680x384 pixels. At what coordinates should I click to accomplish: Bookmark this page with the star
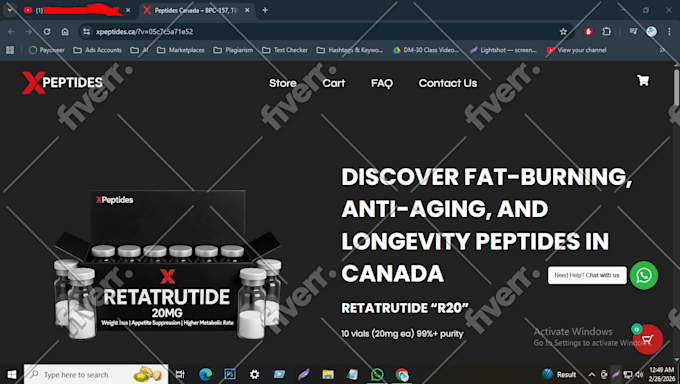click(x=563, y=32)
